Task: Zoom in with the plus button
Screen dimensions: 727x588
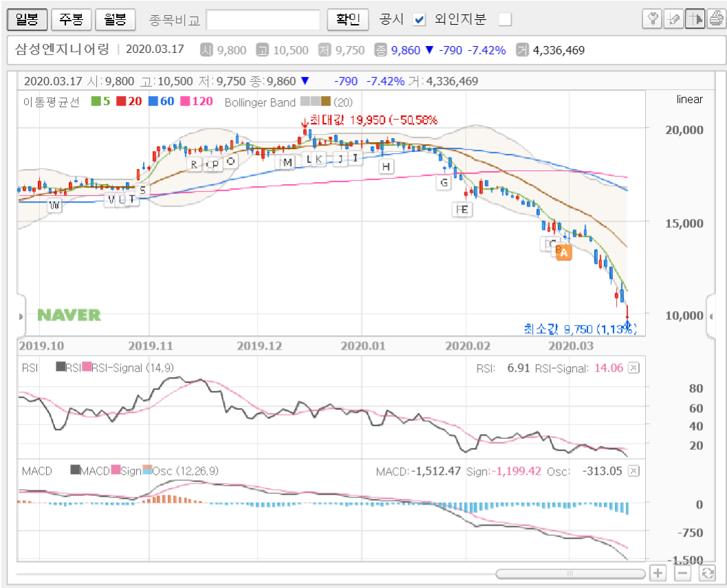Action: click(x=658, y=573)
